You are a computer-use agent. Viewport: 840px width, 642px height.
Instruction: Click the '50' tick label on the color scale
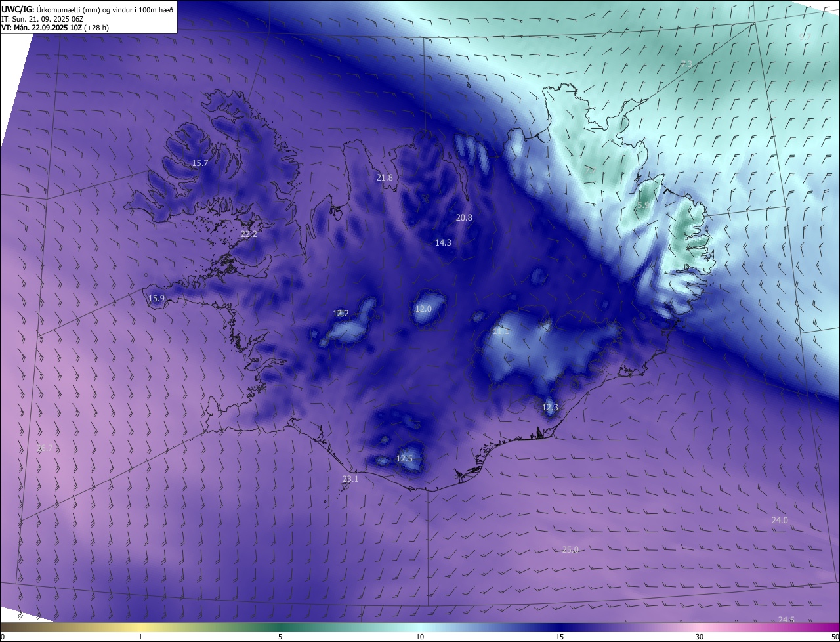point(835,637)
